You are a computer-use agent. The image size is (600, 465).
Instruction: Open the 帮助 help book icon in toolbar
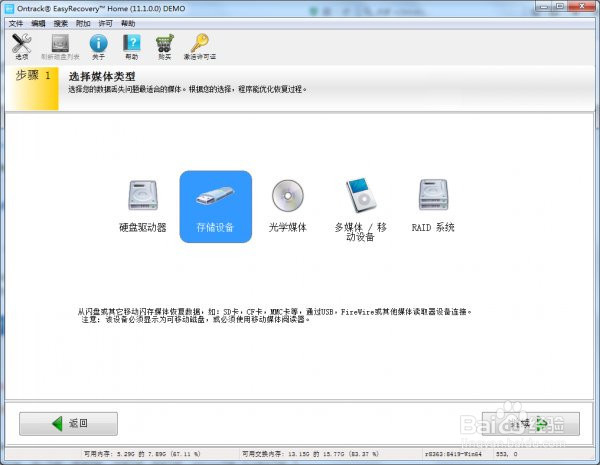[x=132, y=47]
